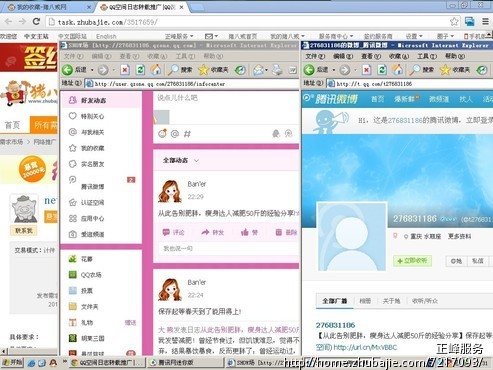Select 好友动态 in the Qzone sidebar
This screenshot has height=370, width=493.
coord(101,100)
